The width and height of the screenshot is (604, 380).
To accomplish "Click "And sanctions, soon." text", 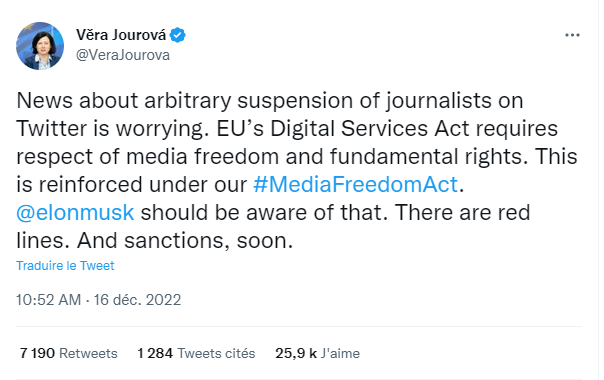I will click(x=185, y=240).
